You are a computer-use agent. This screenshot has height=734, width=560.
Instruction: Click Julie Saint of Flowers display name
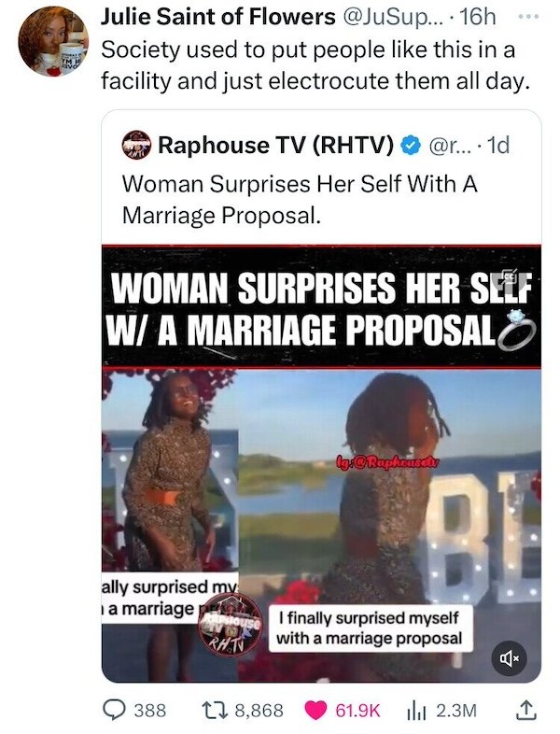point(218,17)
